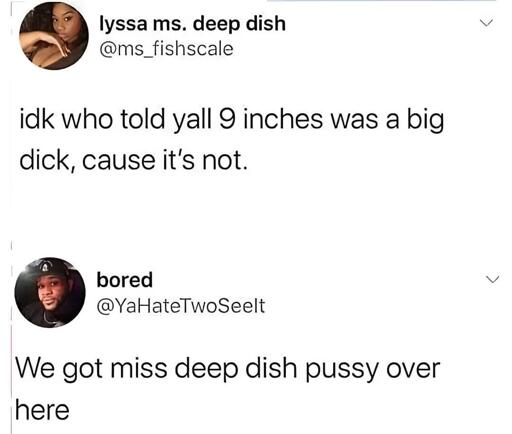The width and height of the screenshot is (512, 434).
Task: Open the @ms_fishscale handle link
Action: [166, 50]
